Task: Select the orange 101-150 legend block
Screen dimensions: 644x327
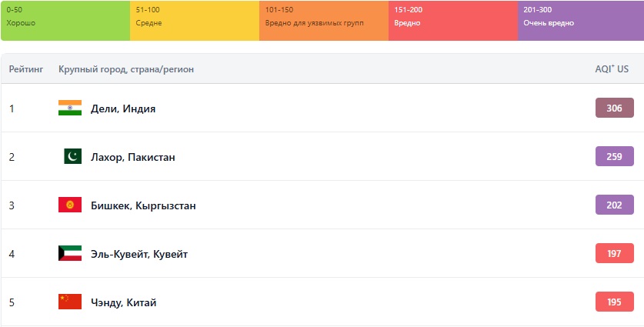Action: click(323, 20)
